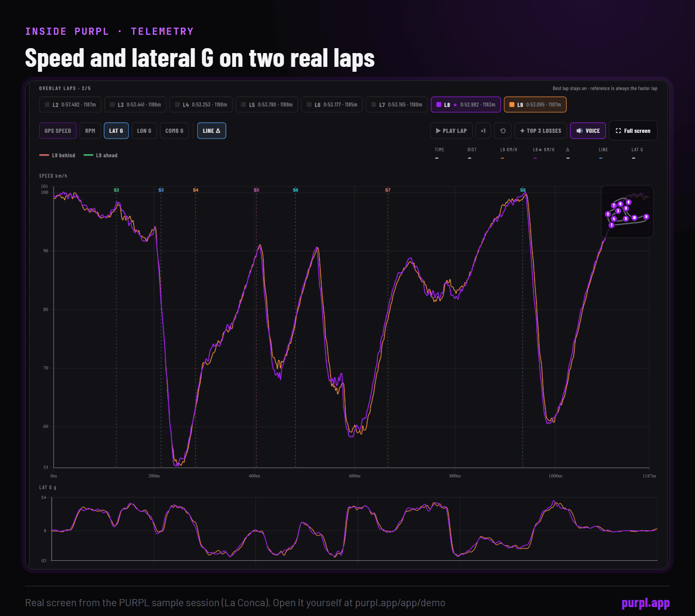This screenshot has height=616, width=695.
Task: Select corner 2 on track minimap
Action: tap(608, 214)
